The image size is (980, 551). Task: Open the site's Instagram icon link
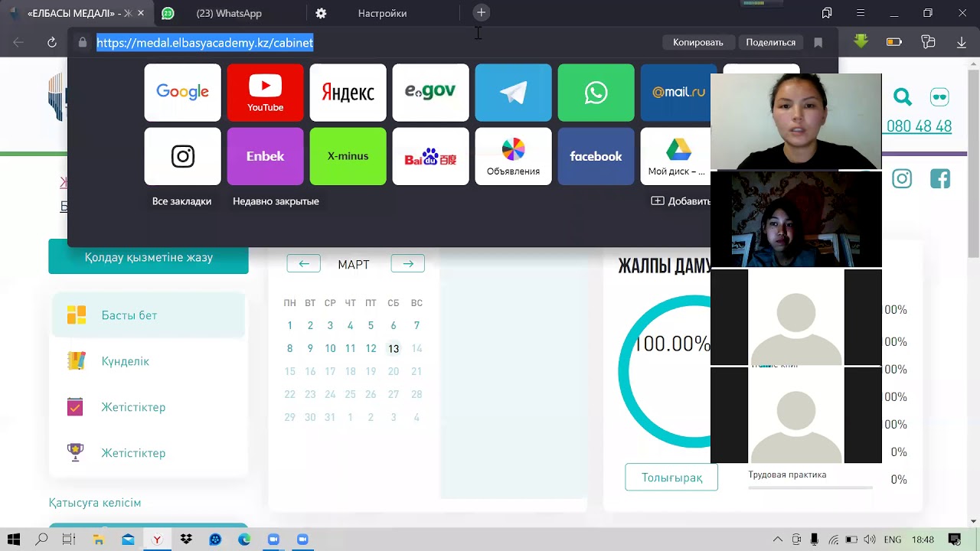click(902, 179)
